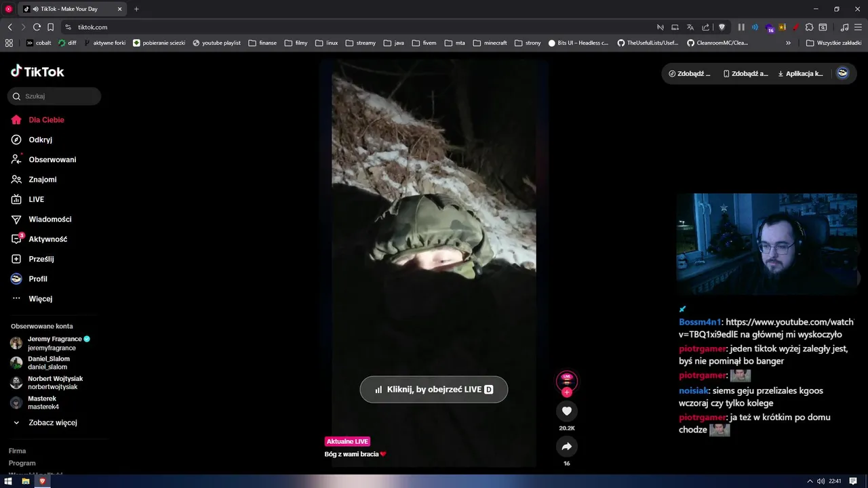Open pobieranie sciezki bookmark

(159, 43)
